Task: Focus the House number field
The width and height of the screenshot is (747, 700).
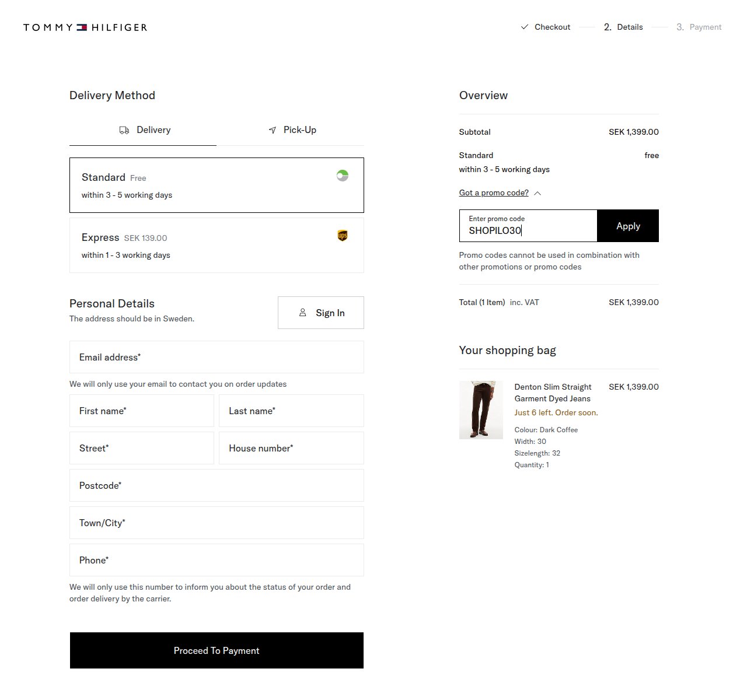Action: coord(291,448)
